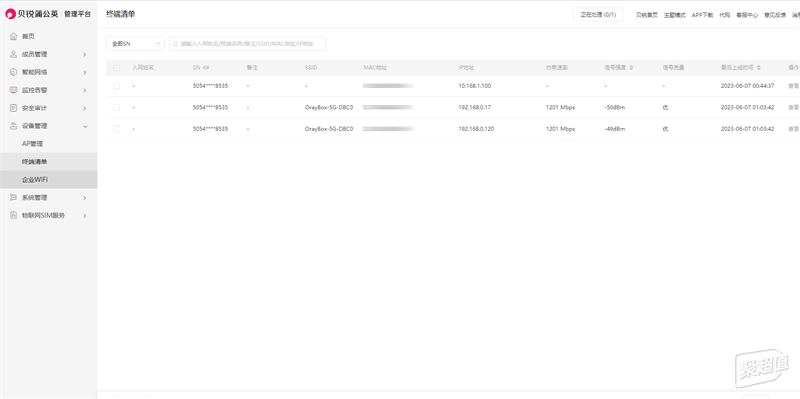Open the 全部SN dropdown
The width and height of the screenshot is (800, 399).
point(135,44)
